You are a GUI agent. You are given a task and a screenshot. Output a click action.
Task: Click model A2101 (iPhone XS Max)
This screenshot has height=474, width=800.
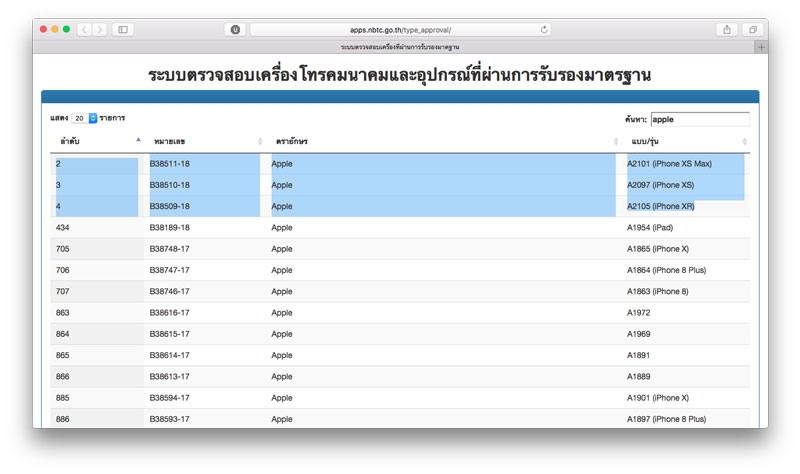[x=669, y=164]
